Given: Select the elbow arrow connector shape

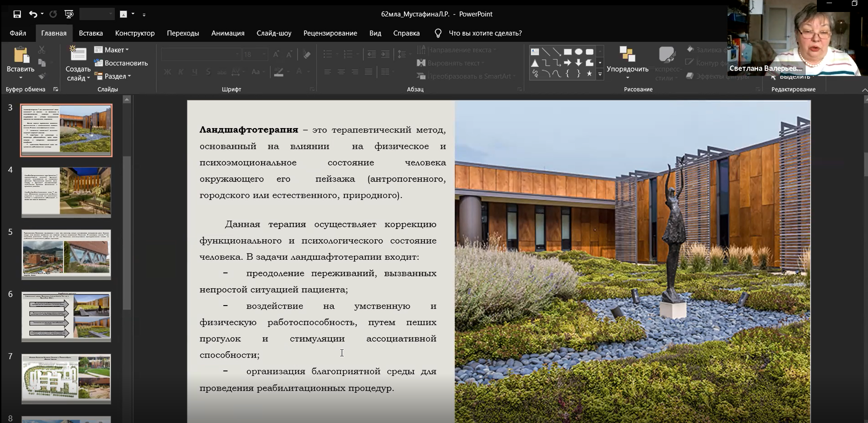Looking at the screenshot, I should (x=557, y=63).
